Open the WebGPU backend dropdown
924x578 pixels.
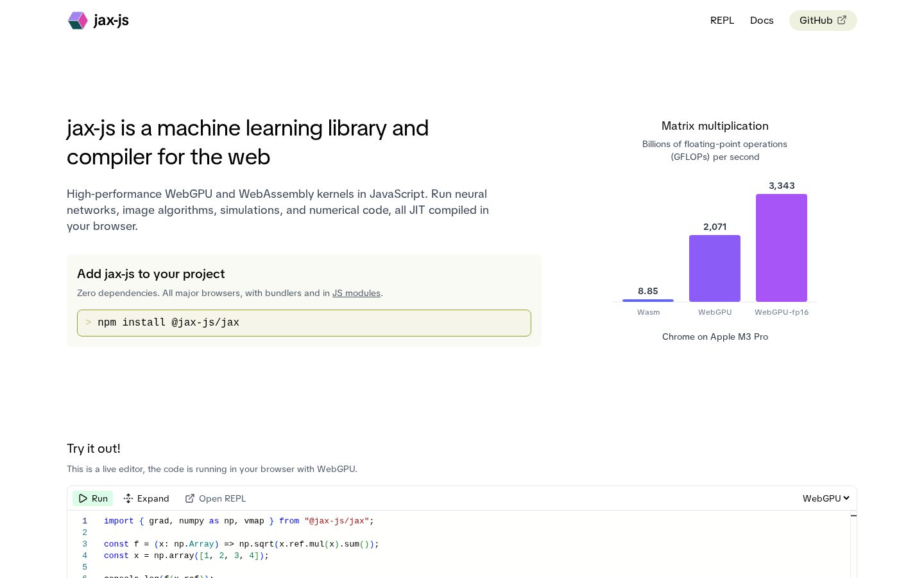[x=826, y=498]
